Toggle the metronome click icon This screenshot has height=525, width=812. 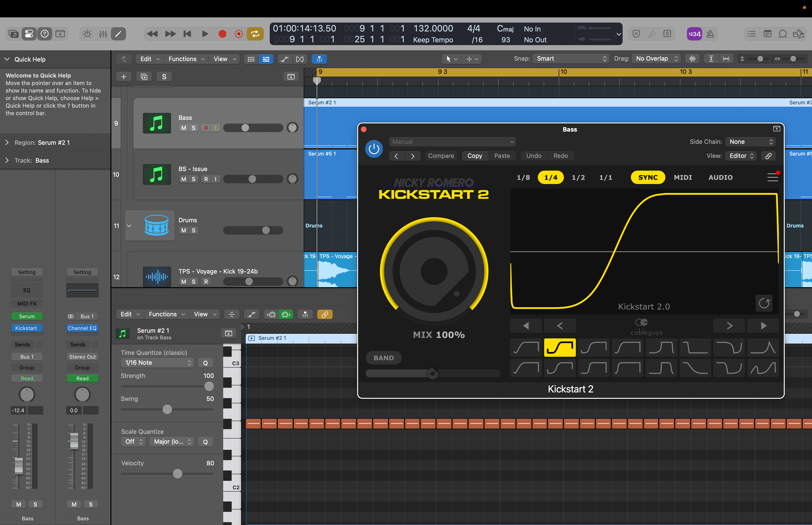point(710,34)
